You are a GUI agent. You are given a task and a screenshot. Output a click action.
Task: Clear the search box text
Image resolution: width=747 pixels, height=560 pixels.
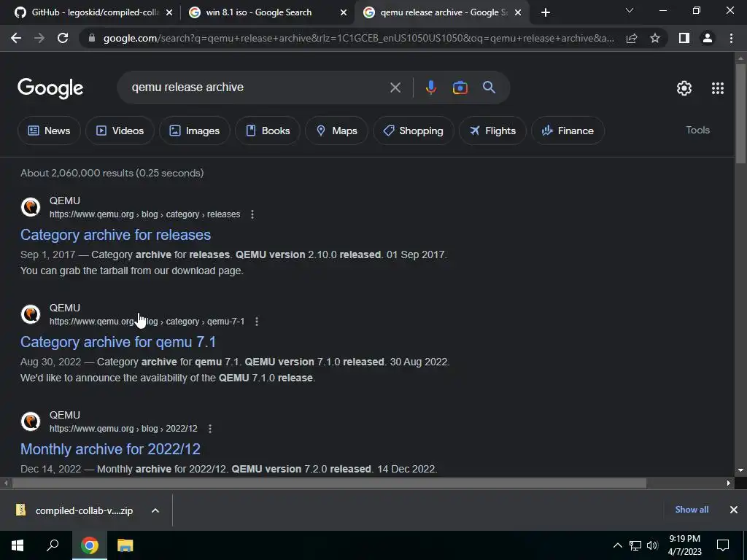tap(395, 87)
